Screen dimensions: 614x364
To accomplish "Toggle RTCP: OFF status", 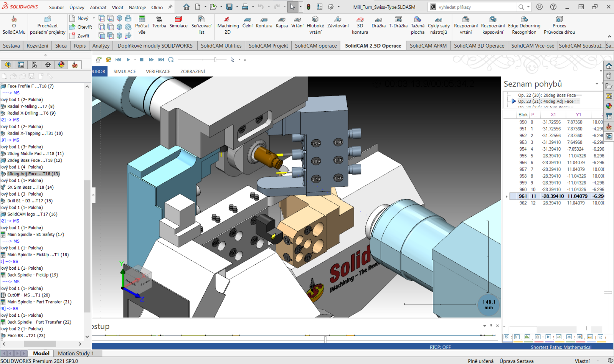I will pos(440,347).
